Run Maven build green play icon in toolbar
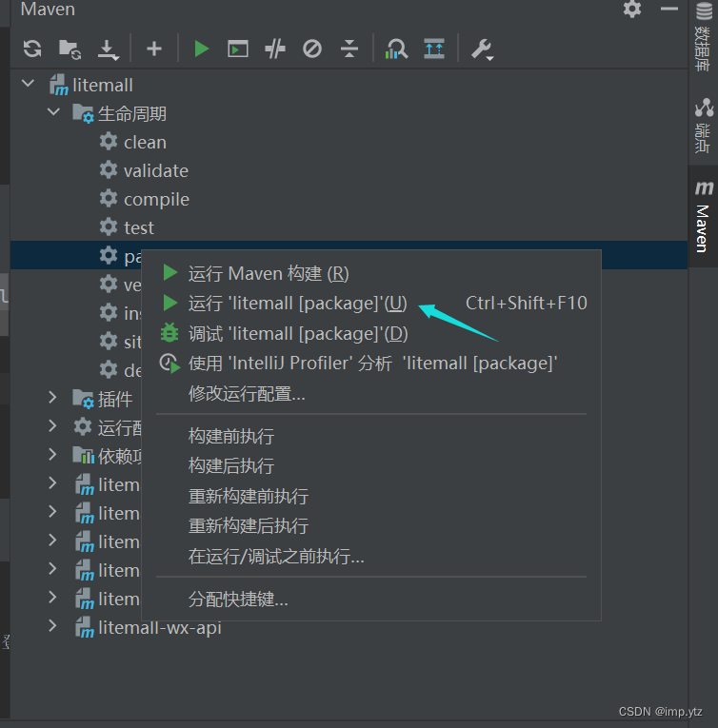The height and width of the screenshot is (728, 718). click(201, 49)
